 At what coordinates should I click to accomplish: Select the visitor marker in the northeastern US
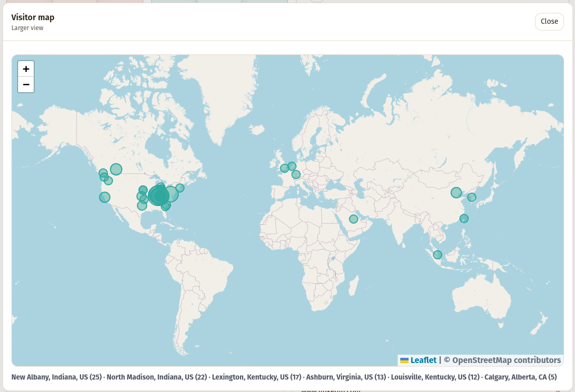tap(180, 188)
